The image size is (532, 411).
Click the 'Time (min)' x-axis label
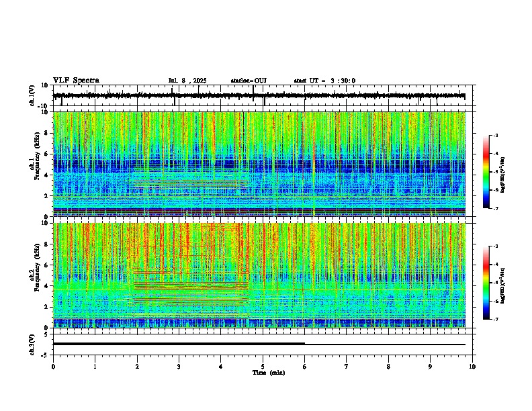(269, 373)
